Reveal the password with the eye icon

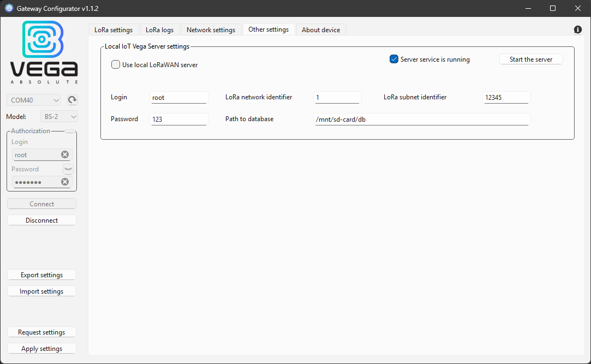(68, 169)
